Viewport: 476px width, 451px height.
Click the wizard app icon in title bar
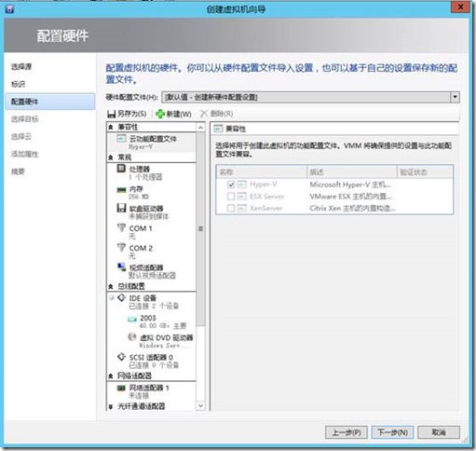[x=10, y=8]
